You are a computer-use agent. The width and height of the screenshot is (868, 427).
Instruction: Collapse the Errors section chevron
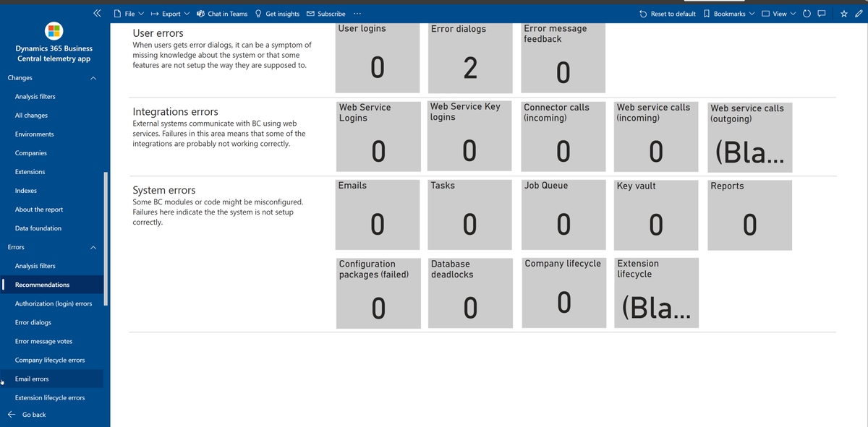93,247
